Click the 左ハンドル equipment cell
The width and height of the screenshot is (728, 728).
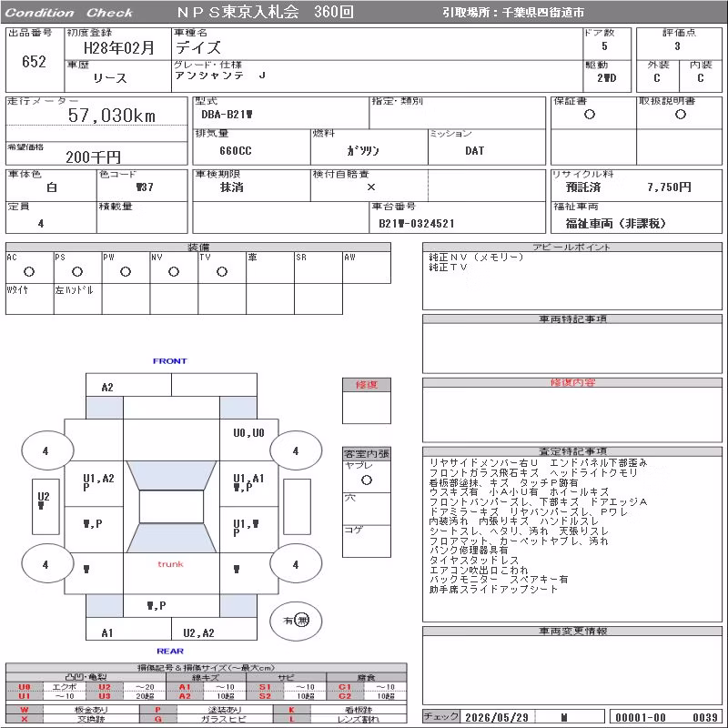77,299
